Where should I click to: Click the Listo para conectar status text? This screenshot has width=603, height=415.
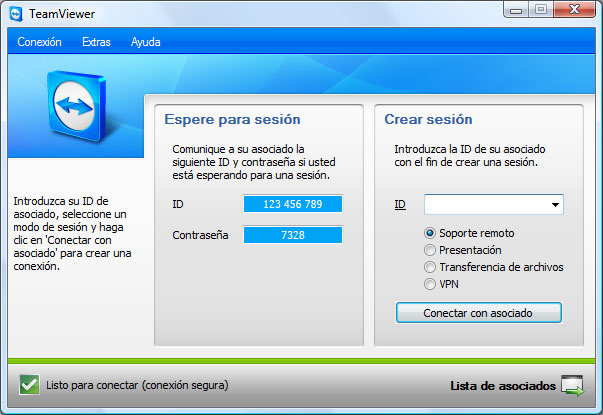point(137,385)
